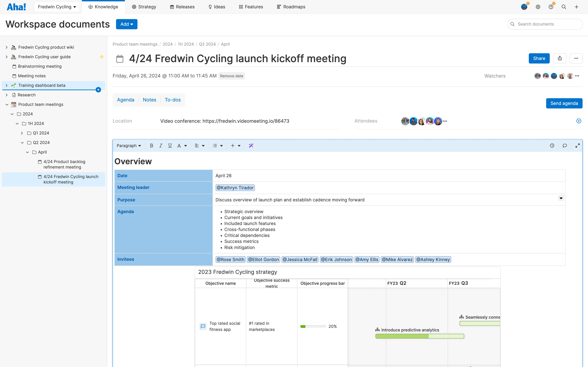Open the Paragraph style dropdown
Image resolution: width=588 pixels, height=367 pixels.
(x=129, y=145)
